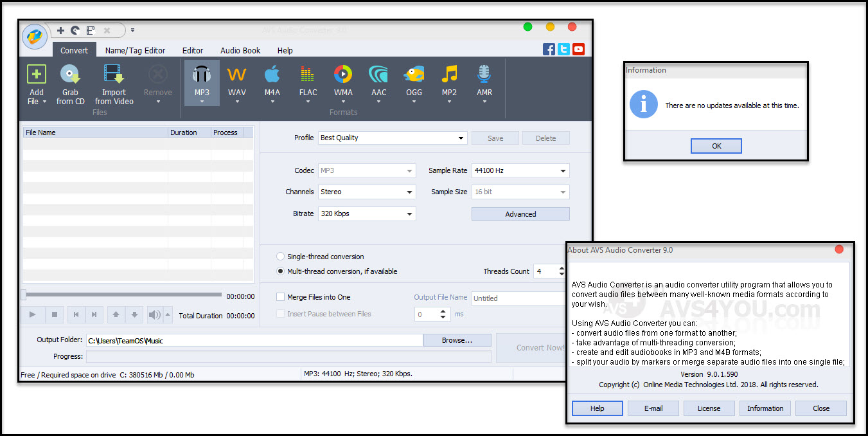
Task: Open the YouTube link icon
Action: pyautogui.click(x=579, y=49)
